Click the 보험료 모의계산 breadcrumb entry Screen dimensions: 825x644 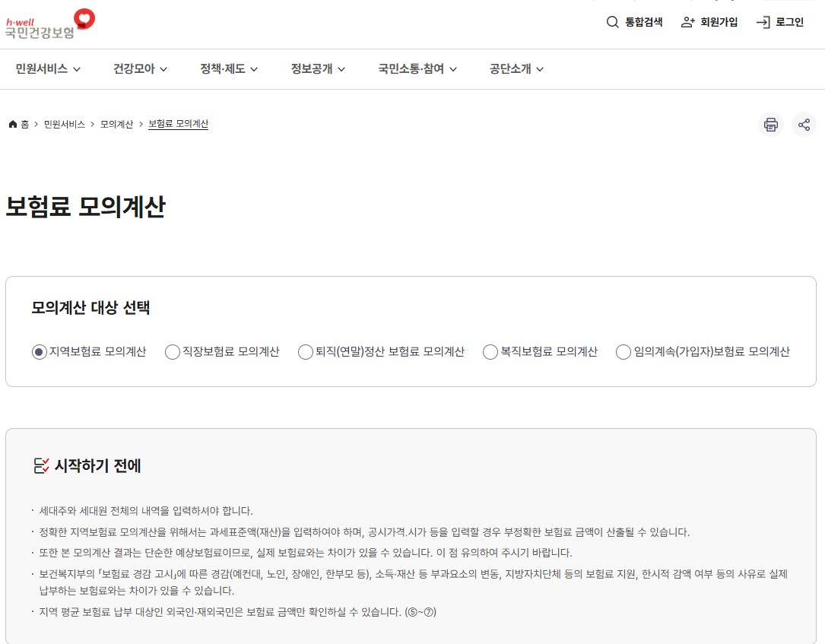coord(178,124)
